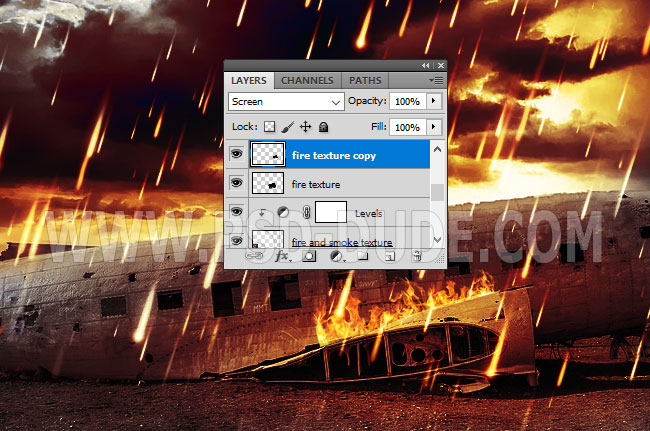
Task: Hide fire texture layer
Action: (x=237, y=183)
